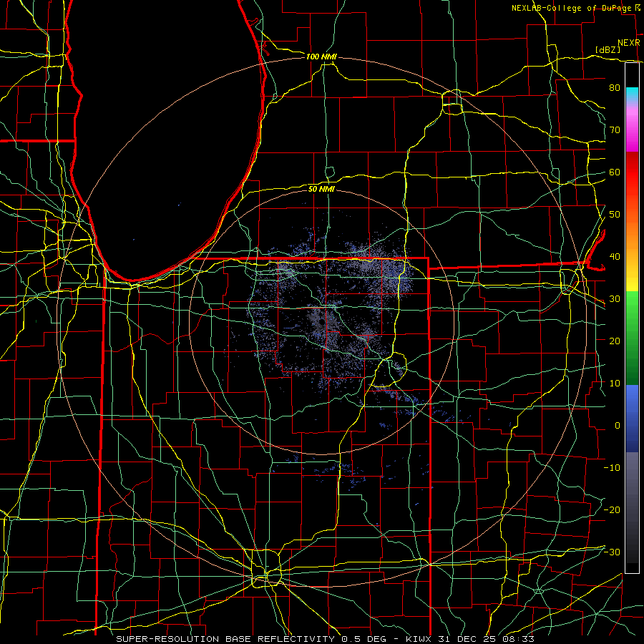This screenshot has width=644, height=644.
Task: Click the 10 dBZ scale value
Action: pyautogui.click(x=615, y=384)
